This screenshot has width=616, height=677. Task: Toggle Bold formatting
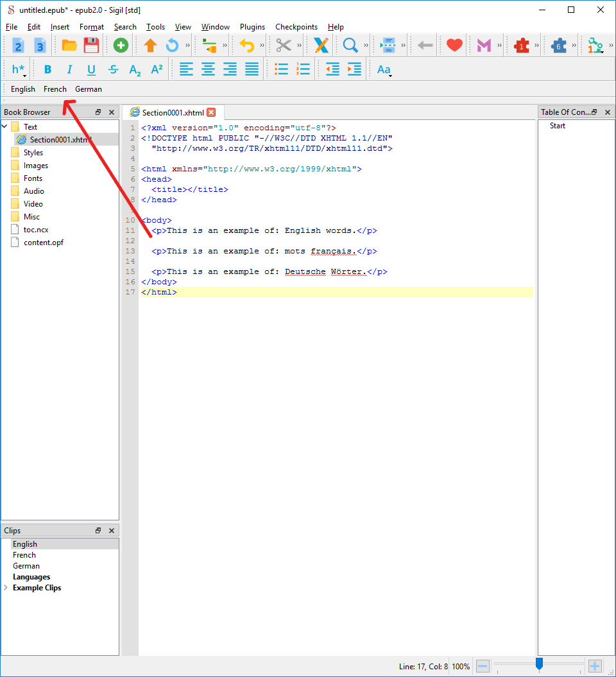(47, 69)
